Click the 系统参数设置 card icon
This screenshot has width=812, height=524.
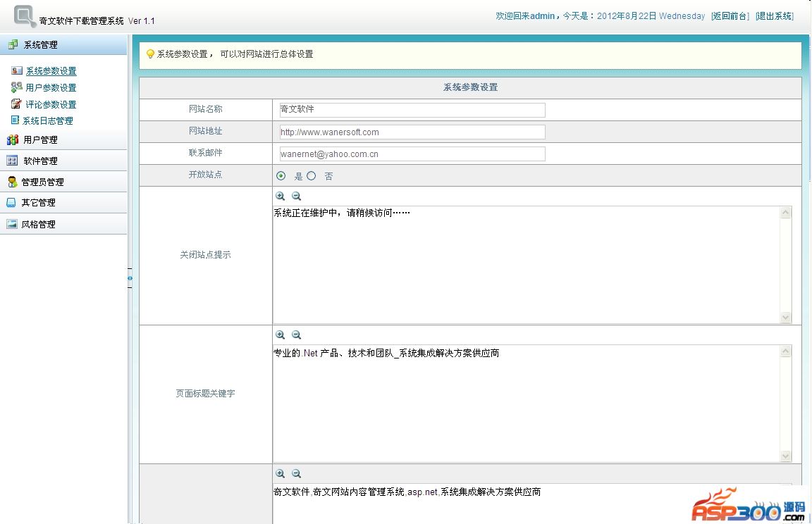17,70
